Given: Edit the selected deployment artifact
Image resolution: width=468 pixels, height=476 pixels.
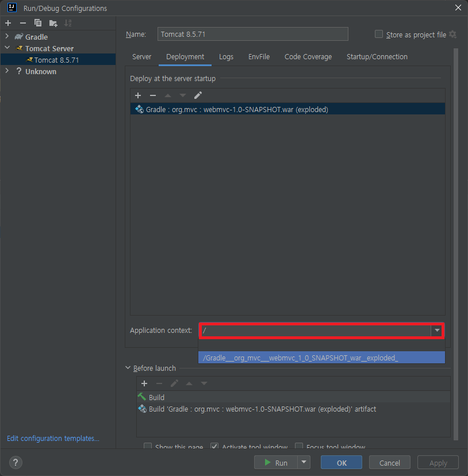Looking at the screenshot, I should tap(198, 95).
